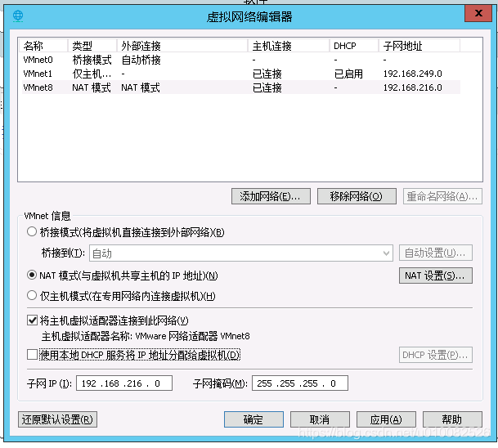The height and width of the screenshot is (448, 498).
Task: Apply changes with 应用(A) button
Action: point(386,419)
